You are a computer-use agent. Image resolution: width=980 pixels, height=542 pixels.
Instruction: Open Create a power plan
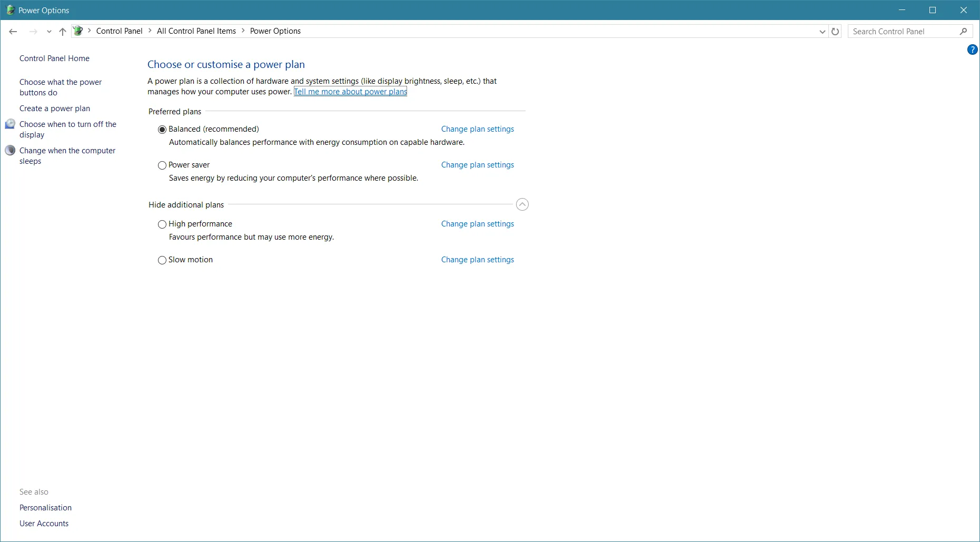click(x=55, y=109)
